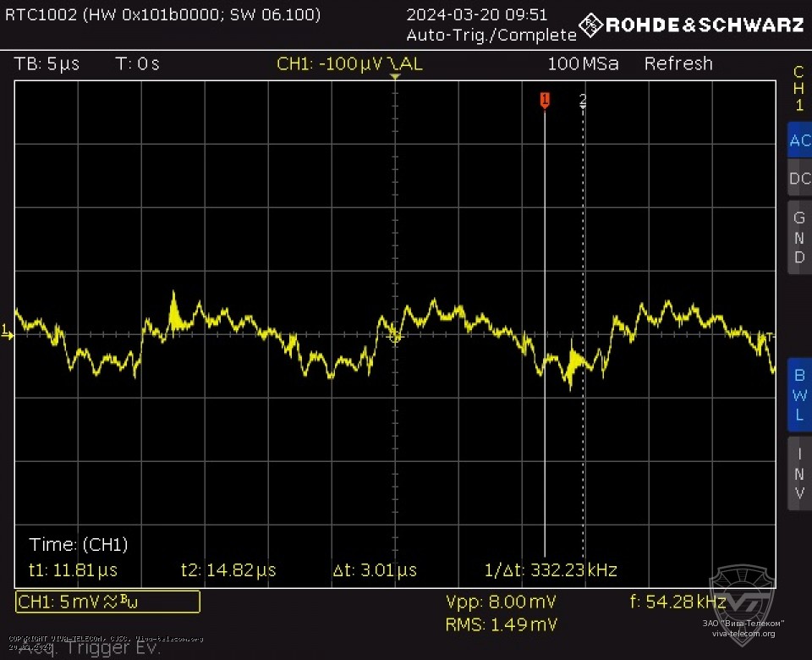Click the Rohde & Schwarz logo

[692, 25]
